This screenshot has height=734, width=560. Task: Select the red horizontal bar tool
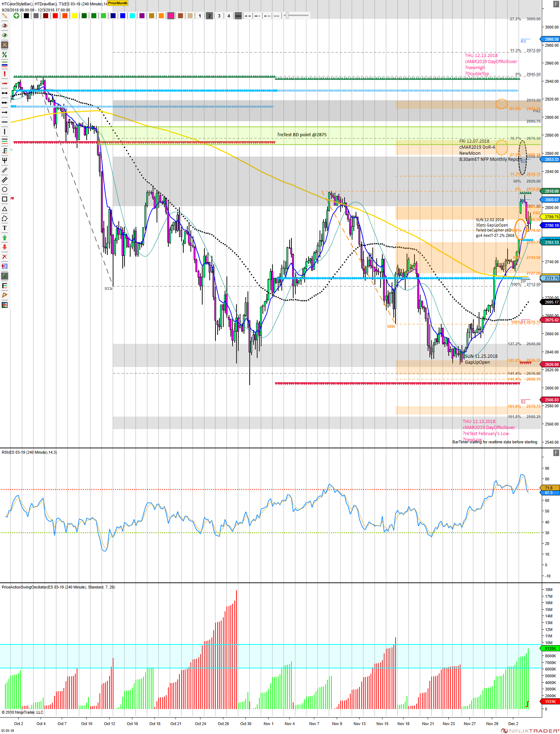click(5, 83)
